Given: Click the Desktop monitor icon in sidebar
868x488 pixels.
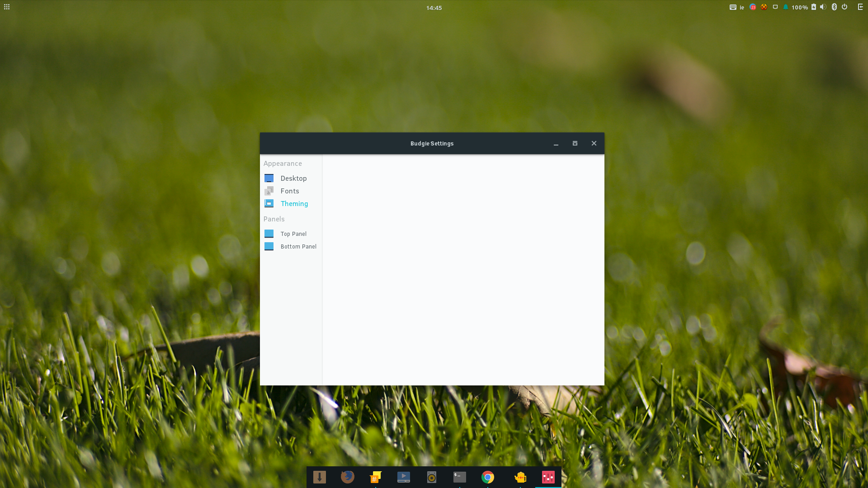Looking at the screenshot, I should tap(269, 178).
